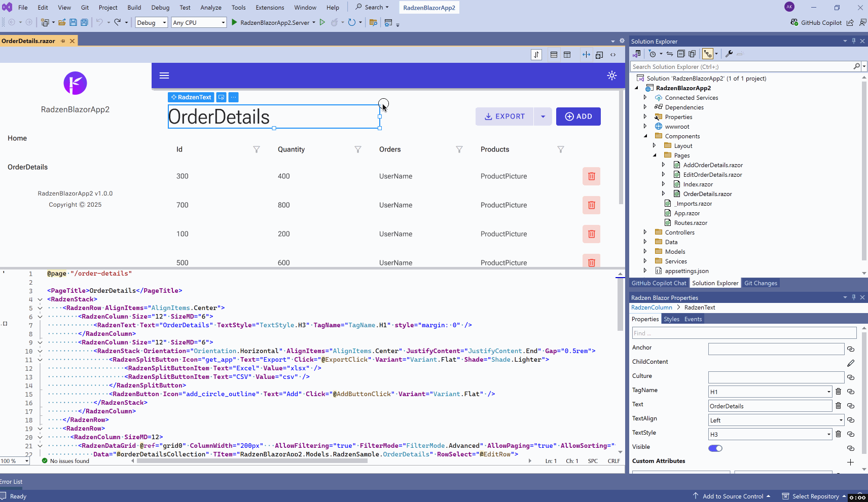This screenshot has height=502, width=868.
Task: Open the Orders column filter icon
Action: (459, 149)
